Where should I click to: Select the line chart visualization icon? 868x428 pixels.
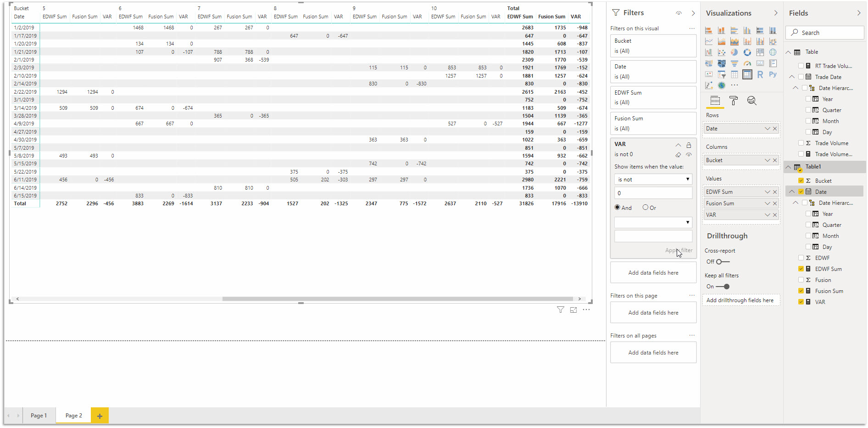[709, 41]
